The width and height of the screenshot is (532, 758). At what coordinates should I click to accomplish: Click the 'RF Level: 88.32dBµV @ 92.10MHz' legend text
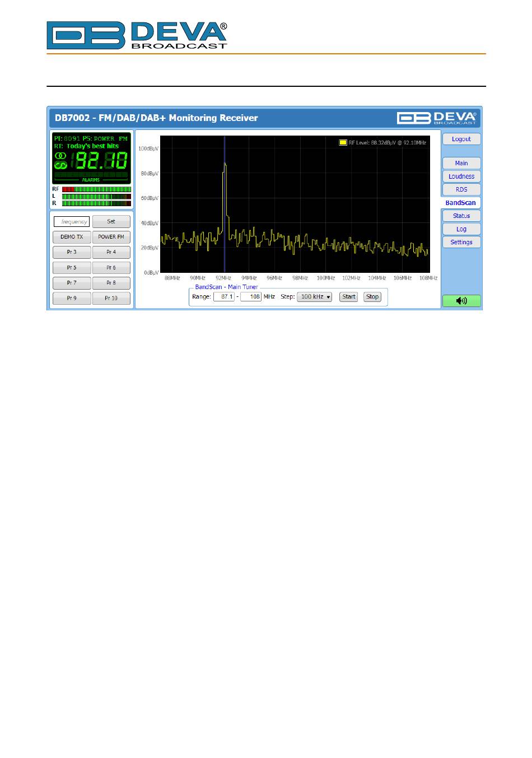pyautogui.click(x=387, y=143)
